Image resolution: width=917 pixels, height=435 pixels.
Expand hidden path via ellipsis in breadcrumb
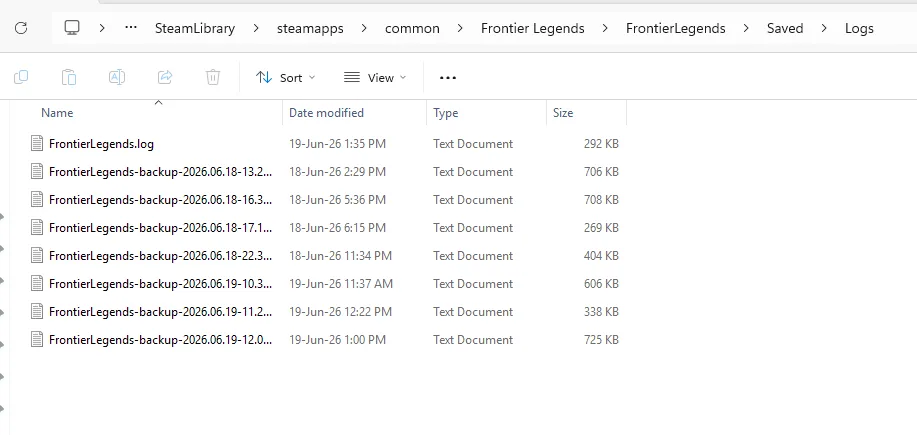pyautogui.click(x=131, y=27)
